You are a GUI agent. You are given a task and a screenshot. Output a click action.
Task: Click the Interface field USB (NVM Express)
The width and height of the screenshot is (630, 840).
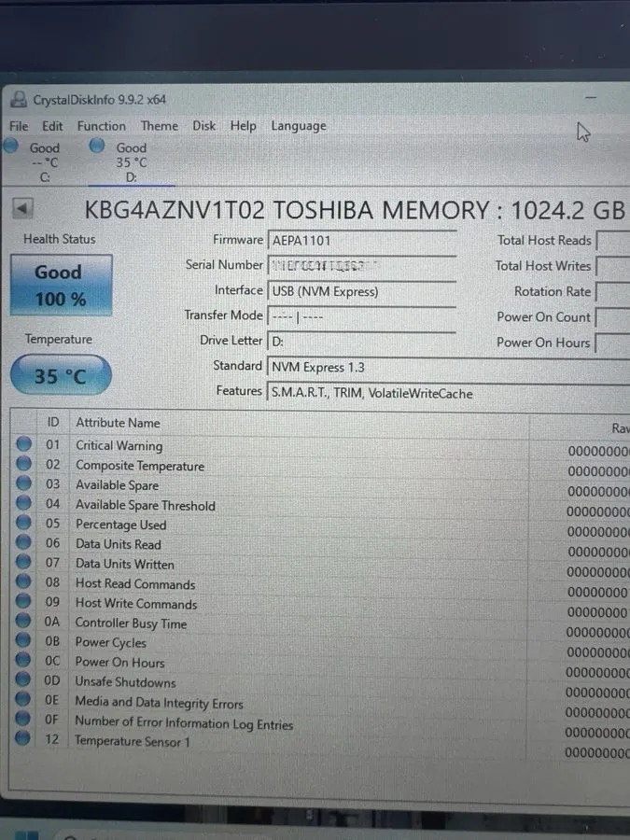pyautogui.click(x=361, y=291)
